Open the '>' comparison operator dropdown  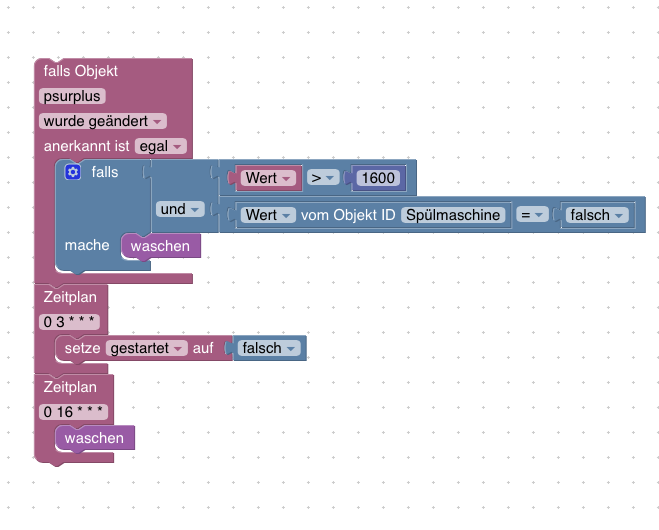(323, 178)
